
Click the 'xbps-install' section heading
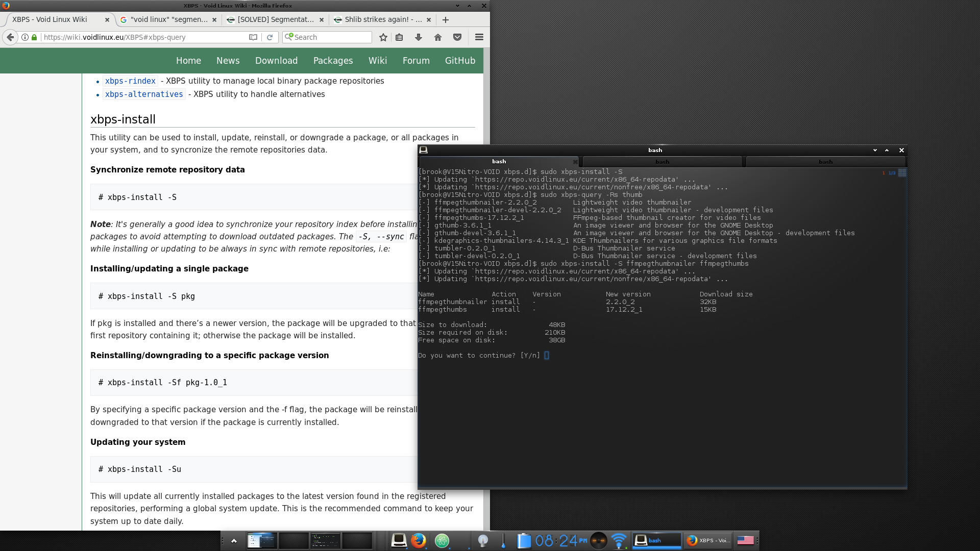coord(123,119)
